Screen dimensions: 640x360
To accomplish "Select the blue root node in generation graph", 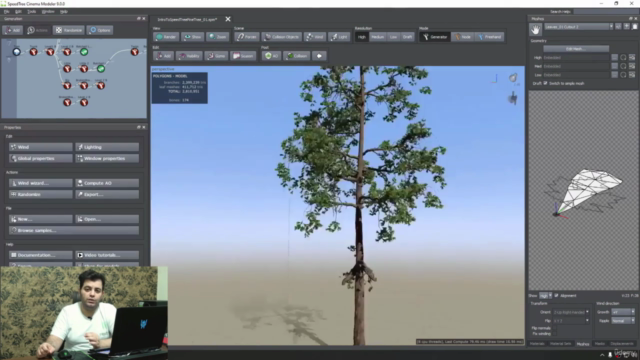I will tap(16, 52).
